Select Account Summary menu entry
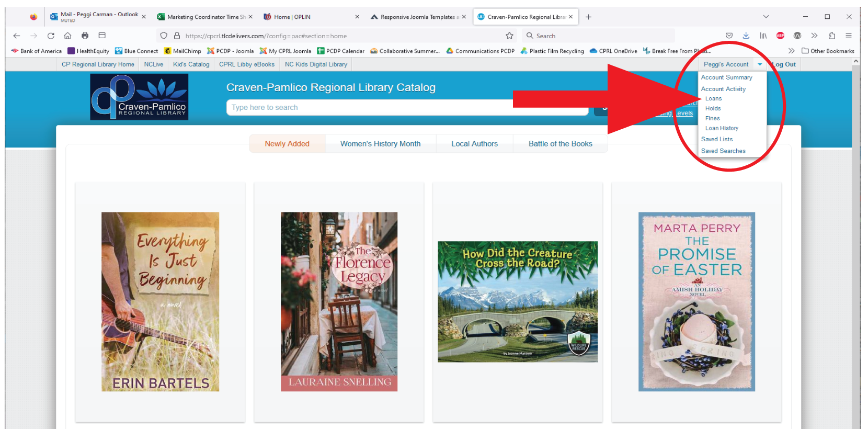The image size is (868, 429). pos(727,77)
